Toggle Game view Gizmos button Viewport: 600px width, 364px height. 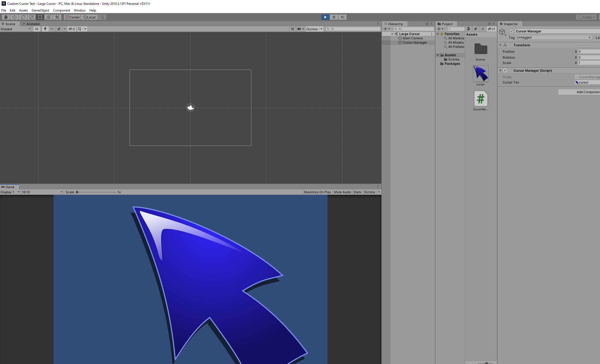[x=370, y=192]
